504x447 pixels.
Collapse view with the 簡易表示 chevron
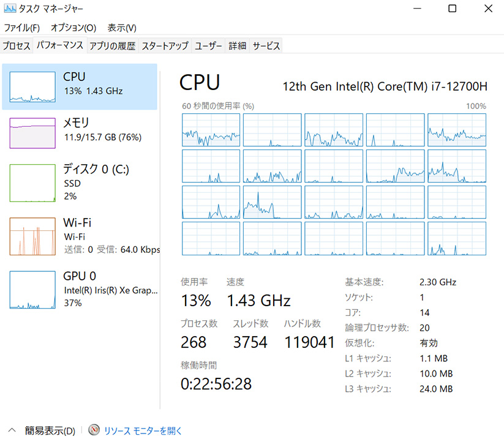click(x=12, y=430)
